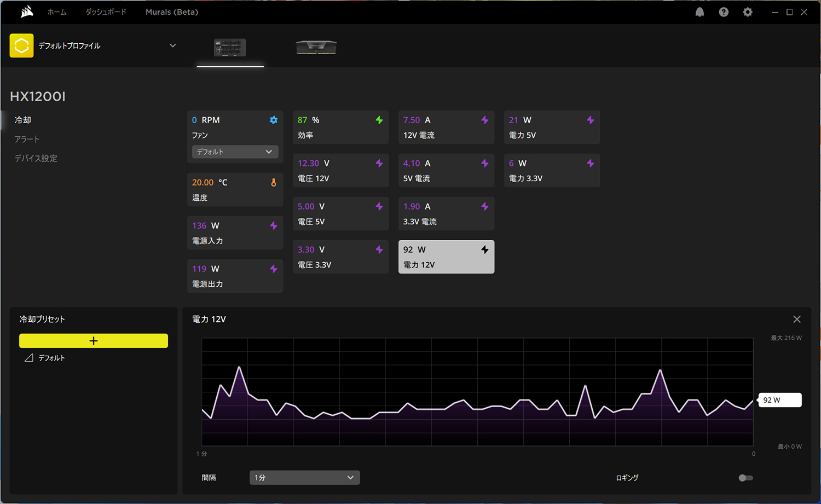Click the lightning icon on 電圧 5V card
This screenshot has height=504, width=821.
[x=379, y=206]
